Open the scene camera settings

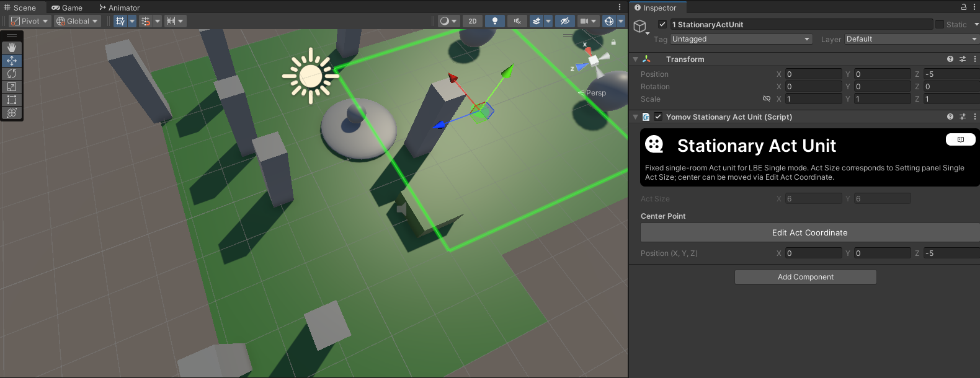(x=588, y=21)
